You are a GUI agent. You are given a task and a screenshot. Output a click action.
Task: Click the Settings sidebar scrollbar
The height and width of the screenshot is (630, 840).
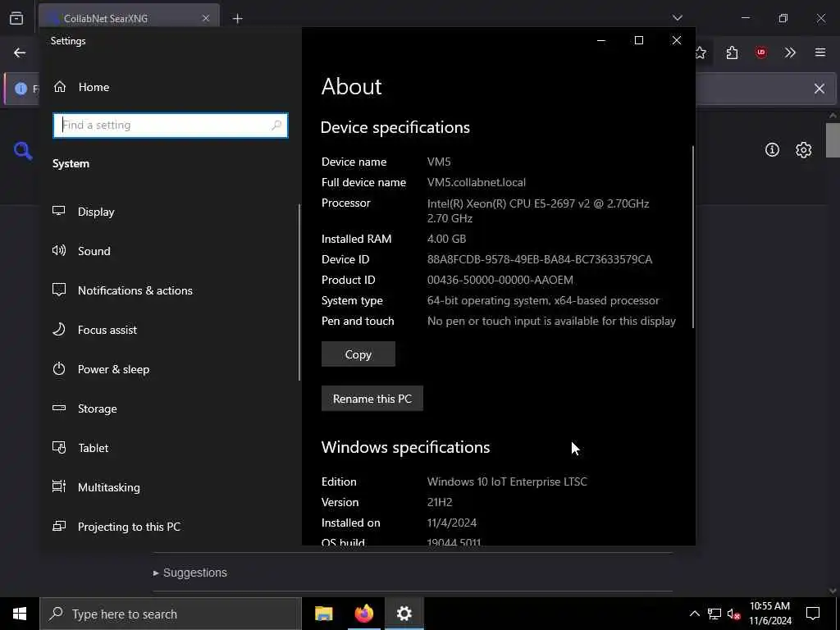[299, 292]
